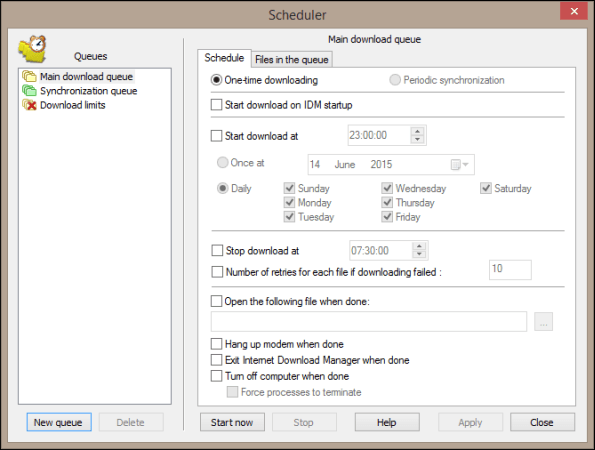
Task: Click the Close button at bottom
Action: point(542,422)
